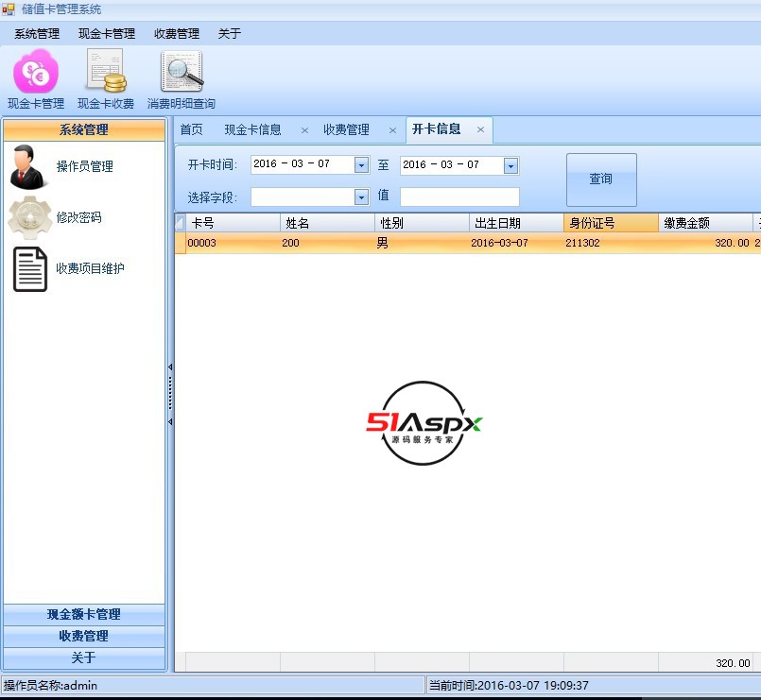The image size is (761, 700).
Task: Click 收费项目维护 document icon in sidebar
Action: tap(30, 268)
